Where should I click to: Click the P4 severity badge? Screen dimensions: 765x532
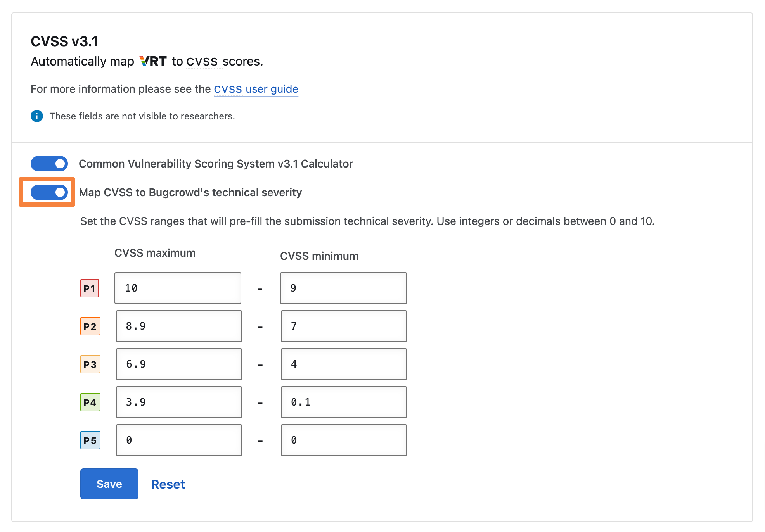(x=90, y=402)
